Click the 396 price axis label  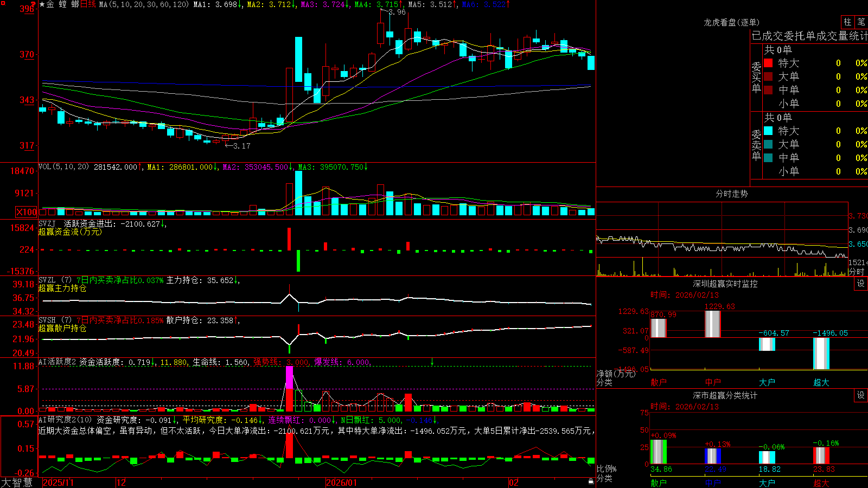click(x=27, y=9)
